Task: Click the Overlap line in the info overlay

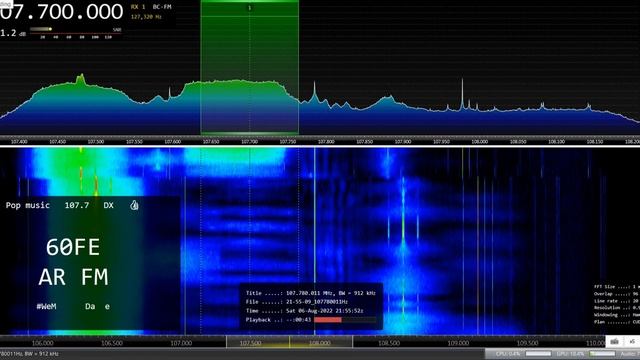Action: (617, 294)
